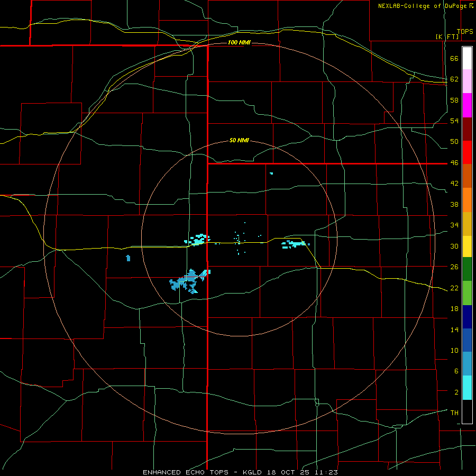The image size is (476, 476).
Task: Click the white top color swatch in legend
Action: point(467,58)
